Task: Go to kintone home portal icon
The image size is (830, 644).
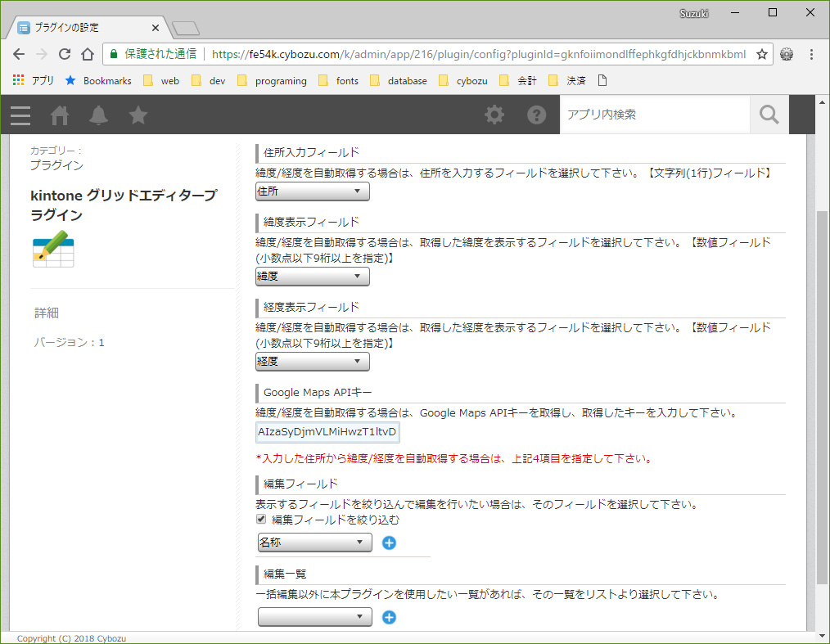Action: tap(60, 115)
